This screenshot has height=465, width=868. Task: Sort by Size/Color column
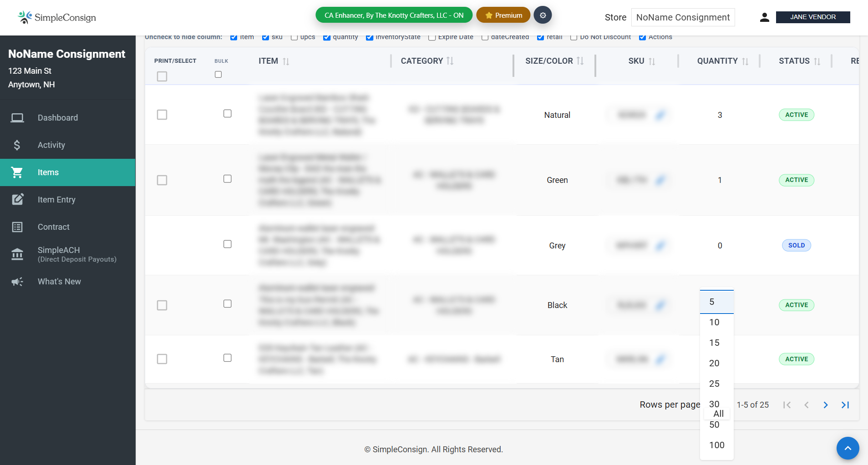[x=580, y=61]
